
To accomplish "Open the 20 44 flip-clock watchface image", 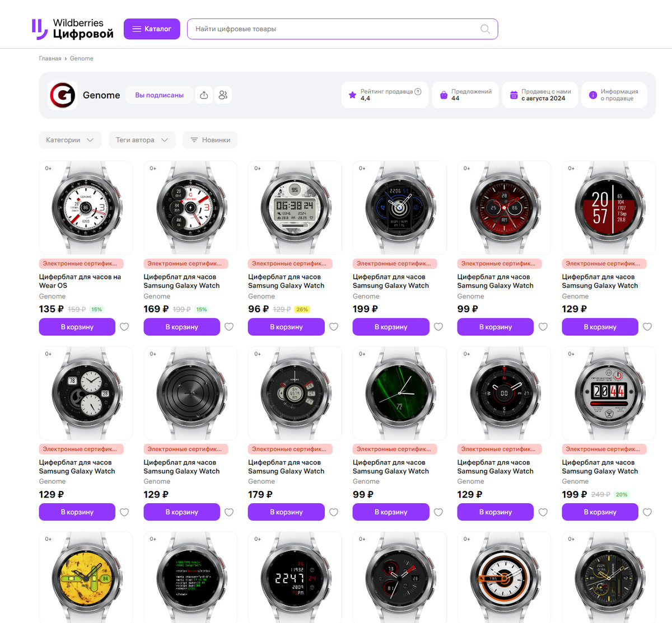I will [x=609, y=393].
